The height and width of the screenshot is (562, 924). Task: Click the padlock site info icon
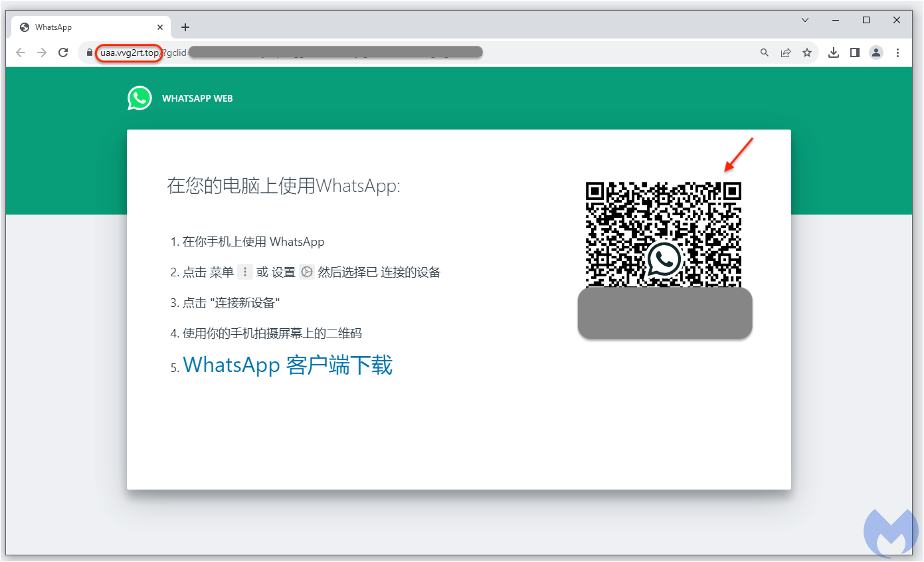coord(90,52)
